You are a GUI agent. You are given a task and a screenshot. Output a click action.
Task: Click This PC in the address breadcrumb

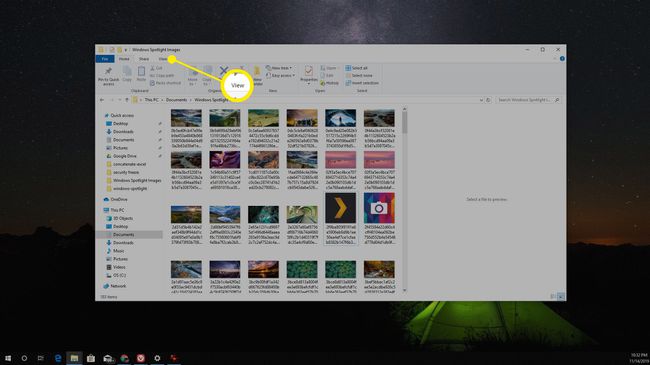[x=151, y=100]
